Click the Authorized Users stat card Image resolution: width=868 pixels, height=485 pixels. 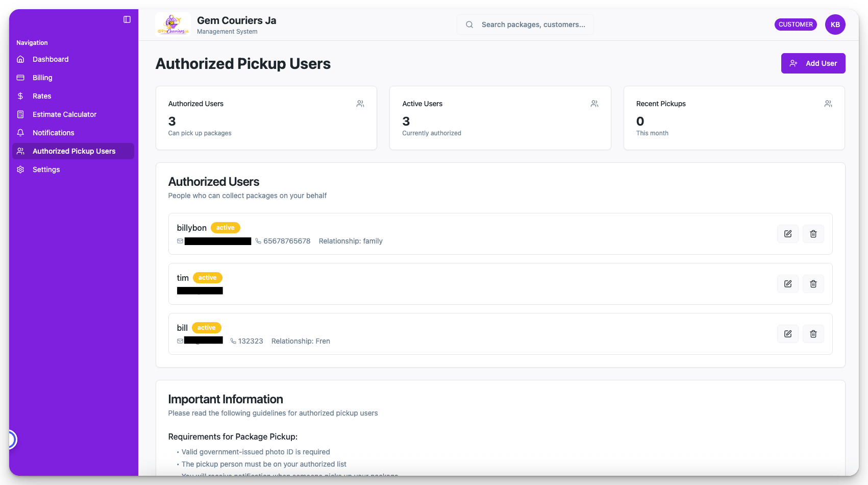[x=266, y=118]
